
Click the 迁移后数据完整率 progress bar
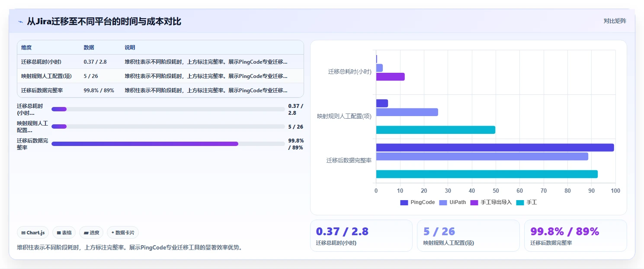click(x=168, y=144)
